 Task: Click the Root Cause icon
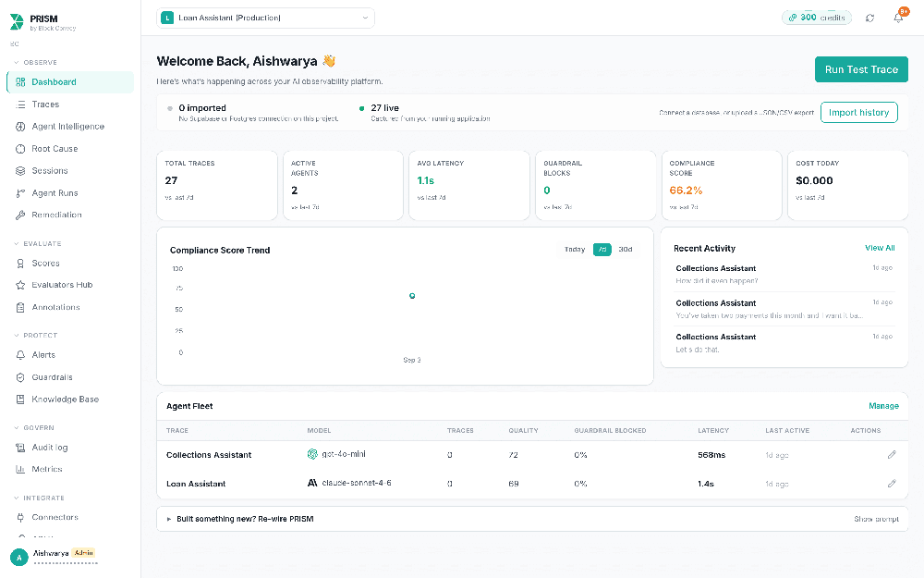pos(20,149)
